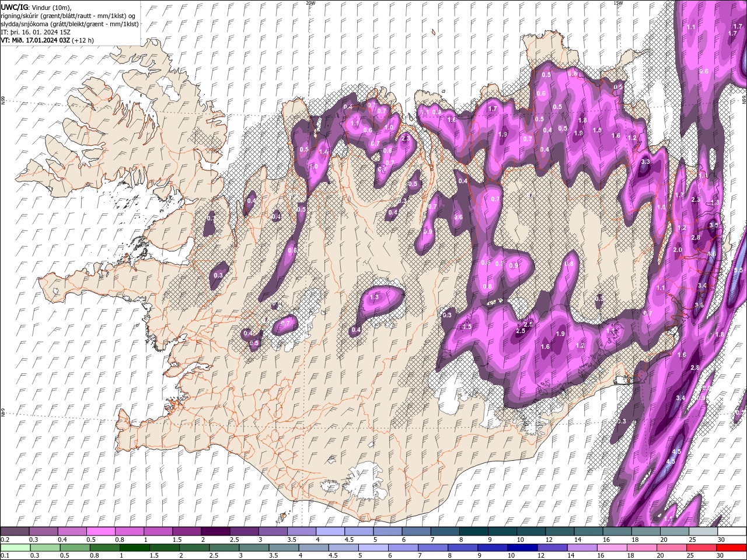Screen dimensions: 747x560
Task: Click the 'slydda/snjókoma' legend description line
Action: pyautogui.click(x=70, y=23)
